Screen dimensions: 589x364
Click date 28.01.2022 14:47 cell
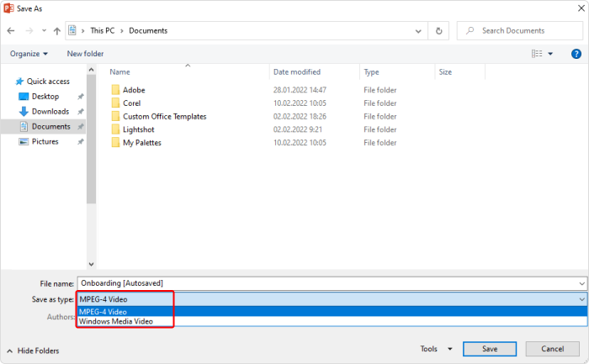300,90
